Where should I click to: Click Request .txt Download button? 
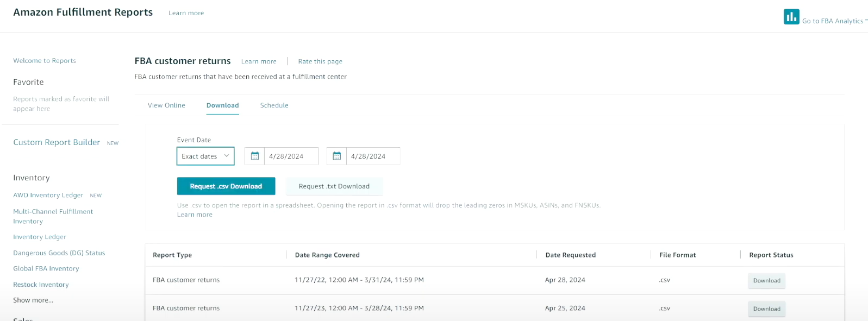[334, 186]
